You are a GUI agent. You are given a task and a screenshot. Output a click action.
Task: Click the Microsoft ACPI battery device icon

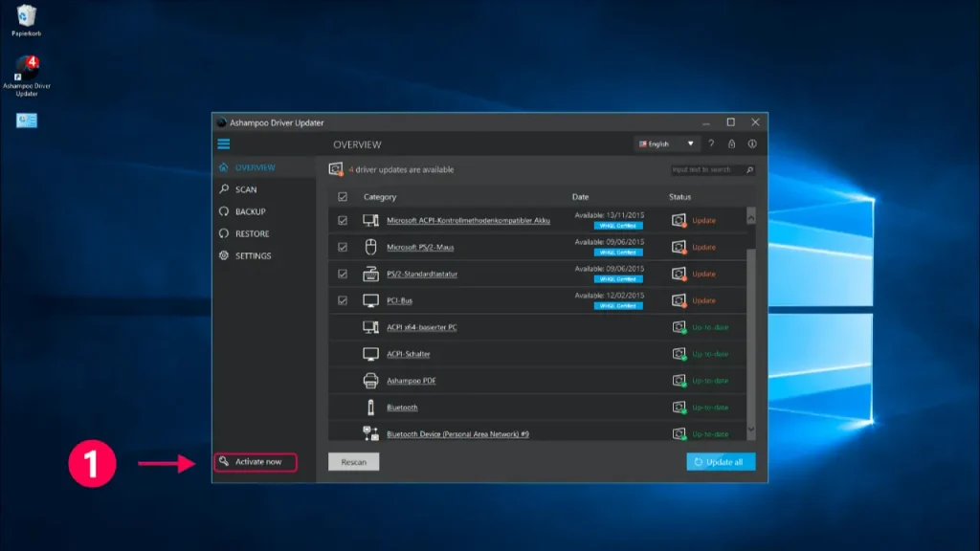[370, 220]
